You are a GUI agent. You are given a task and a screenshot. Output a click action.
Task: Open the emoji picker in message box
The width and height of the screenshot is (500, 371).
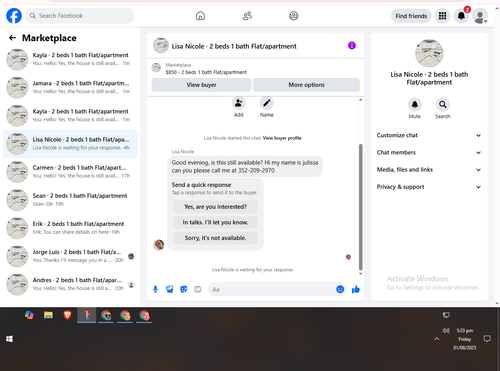340,289
